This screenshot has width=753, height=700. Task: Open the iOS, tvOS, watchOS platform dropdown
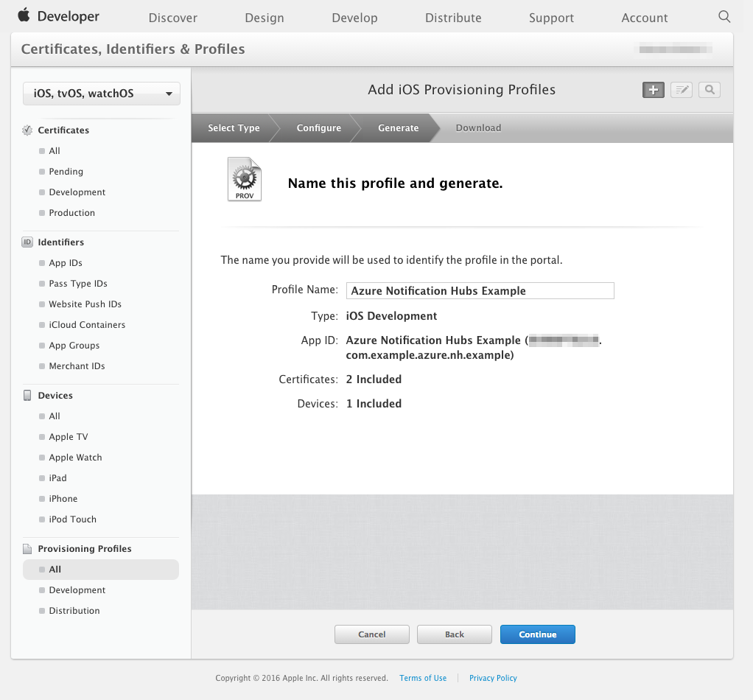(x=101, y=93)
